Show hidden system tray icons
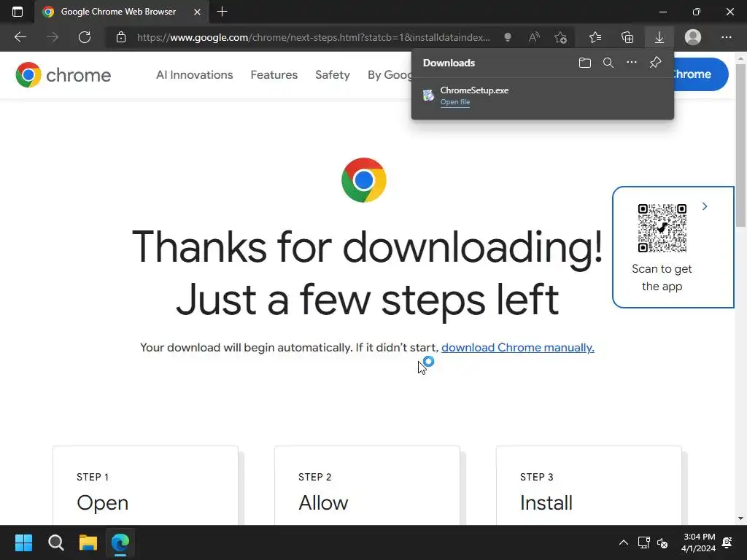 point(623,542)
